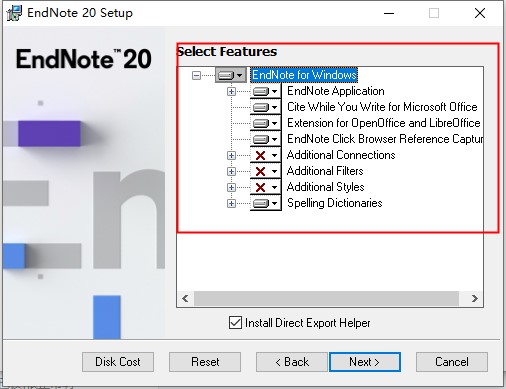Click the EndNote 20 Setup installer icon
Screen dimensions: 506x389
(x=14, y=13)
